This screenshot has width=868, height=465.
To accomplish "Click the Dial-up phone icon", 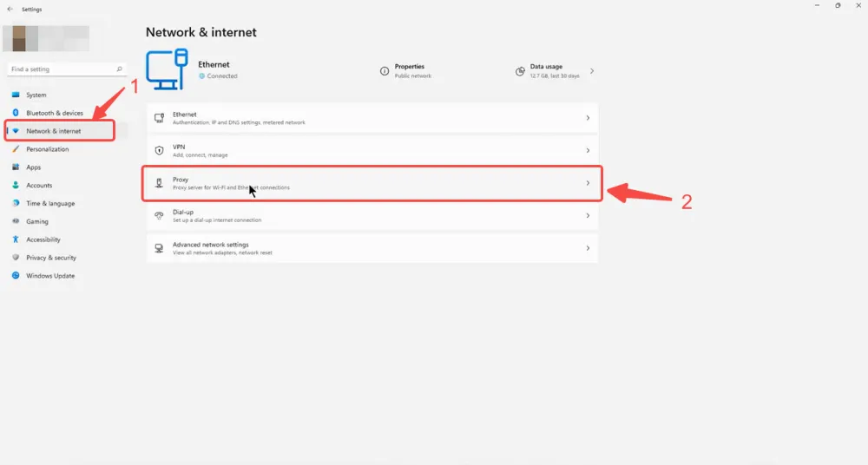I will point(159,215).
